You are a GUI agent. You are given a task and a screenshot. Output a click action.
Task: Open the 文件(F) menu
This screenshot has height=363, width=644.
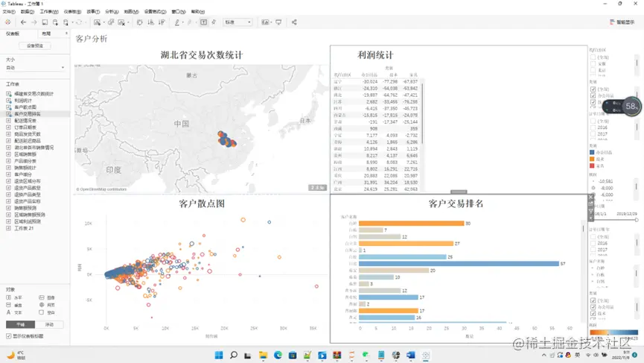[x=9, y=11]
